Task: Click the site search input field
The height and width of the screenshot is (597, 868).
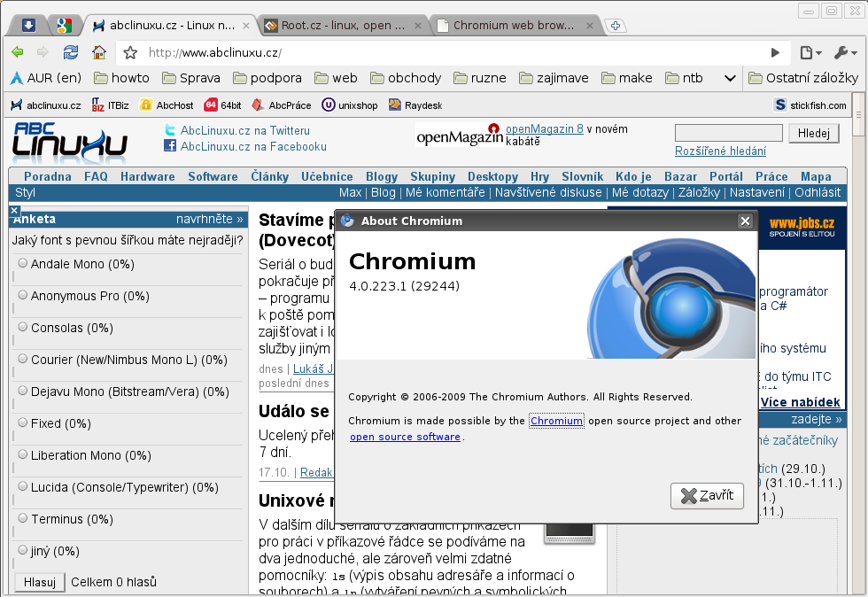Action: [x=728, y=133]
